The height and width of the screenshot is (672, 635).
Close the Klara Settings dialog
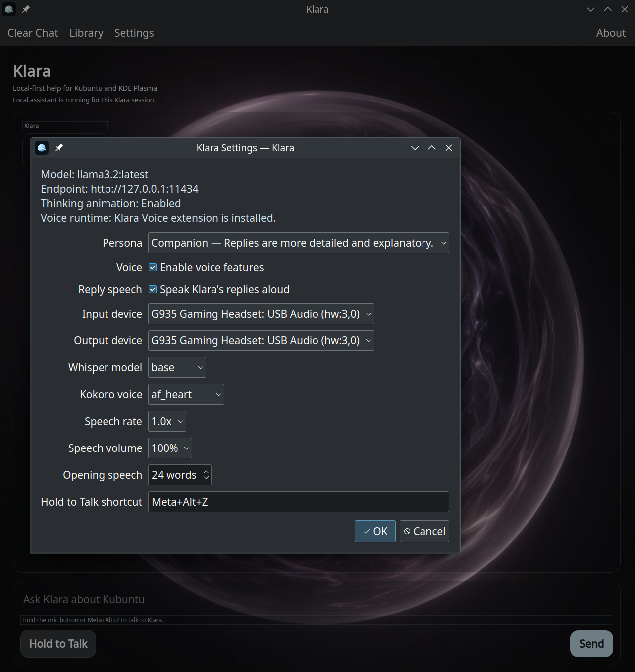[x=449, y=148]
